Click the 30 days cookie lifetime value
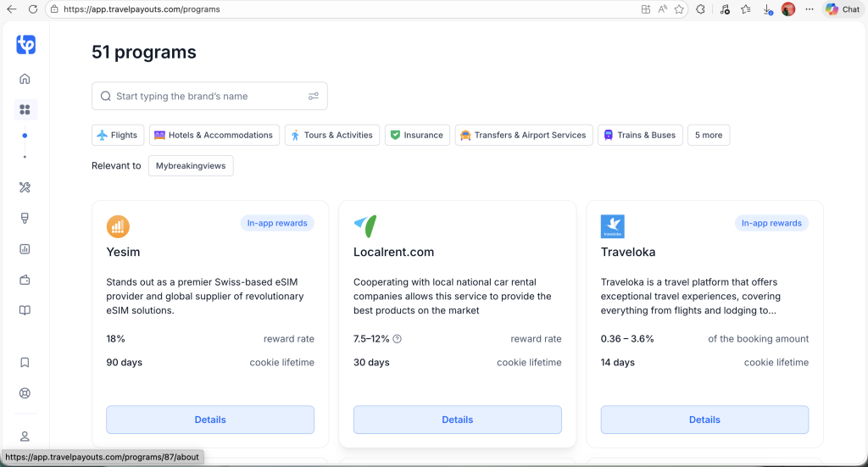The width and height of the screenshot is (868, 467). [x=371, y=363]
